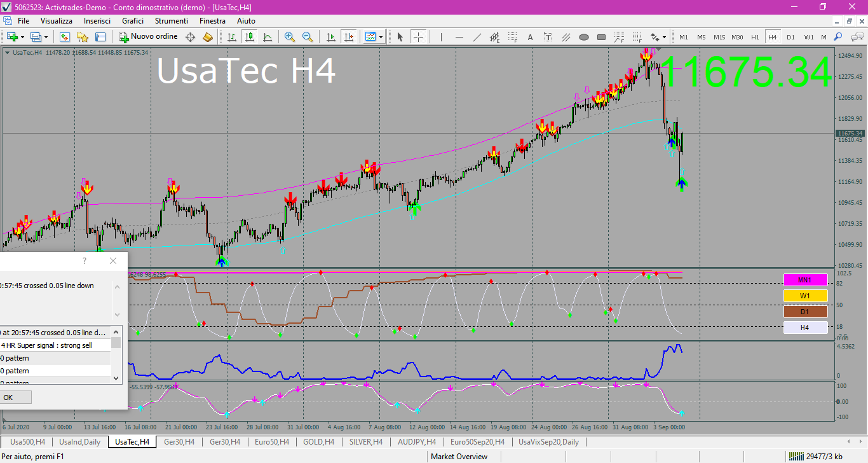The height and width of the screenshot is (463, 868).
Task: Select the equidistant channel tool
Action: 495,37
